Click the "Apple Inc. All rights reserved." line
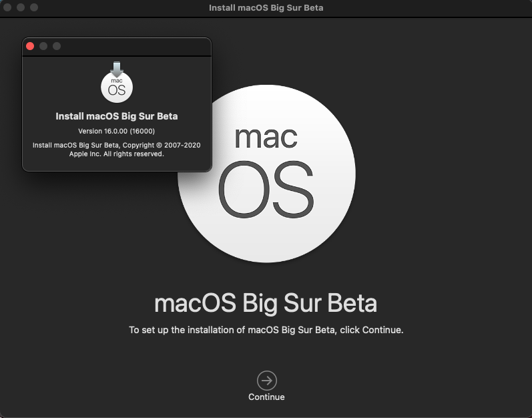532x418 pixels. point(116,154)
